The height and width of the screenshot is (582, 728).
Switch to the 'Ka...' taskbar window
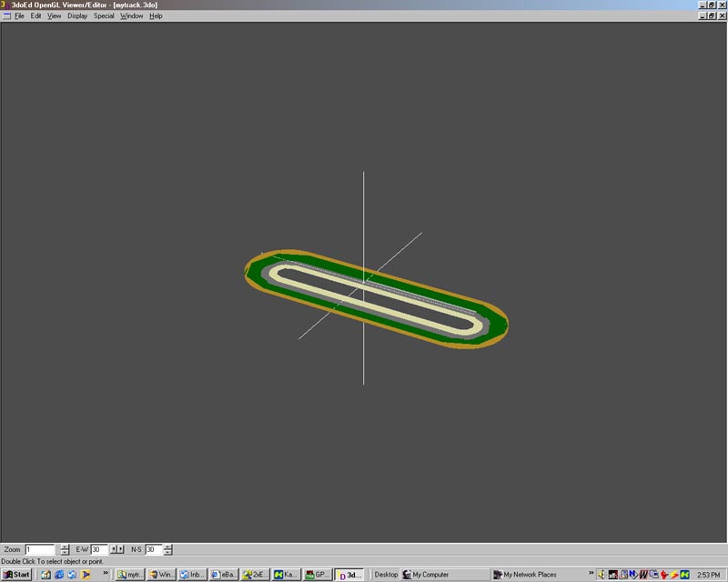pos(286,575)
